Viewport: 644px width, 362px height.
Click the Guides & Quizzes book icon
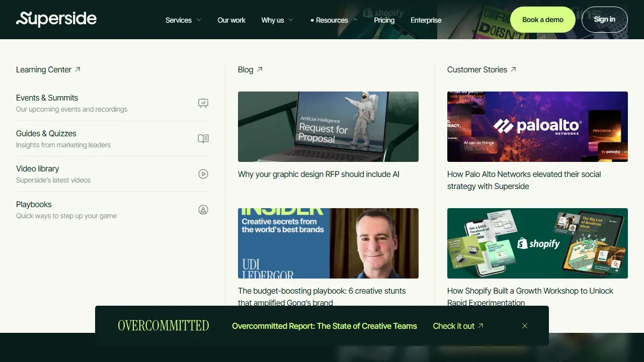pos(203,139)
